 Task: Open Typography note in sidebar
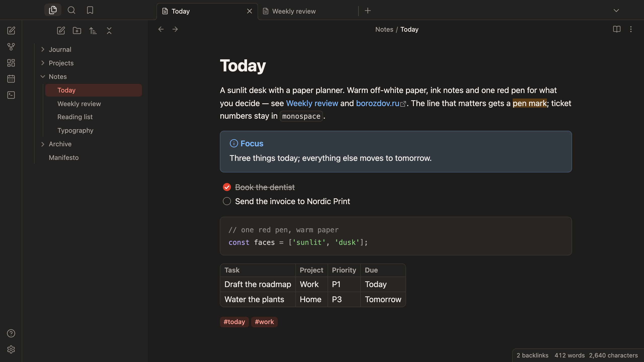coord(94,130)
